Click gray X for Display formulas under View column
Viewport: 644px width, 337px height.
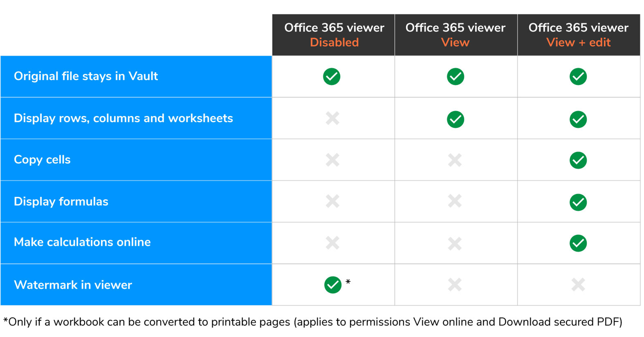455,201
